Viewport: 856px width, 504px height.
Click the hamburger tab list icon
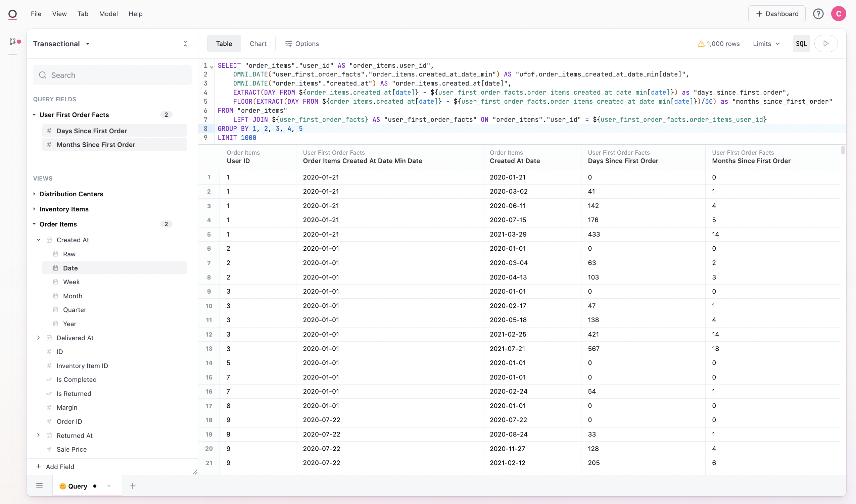[x=39, y=486]
